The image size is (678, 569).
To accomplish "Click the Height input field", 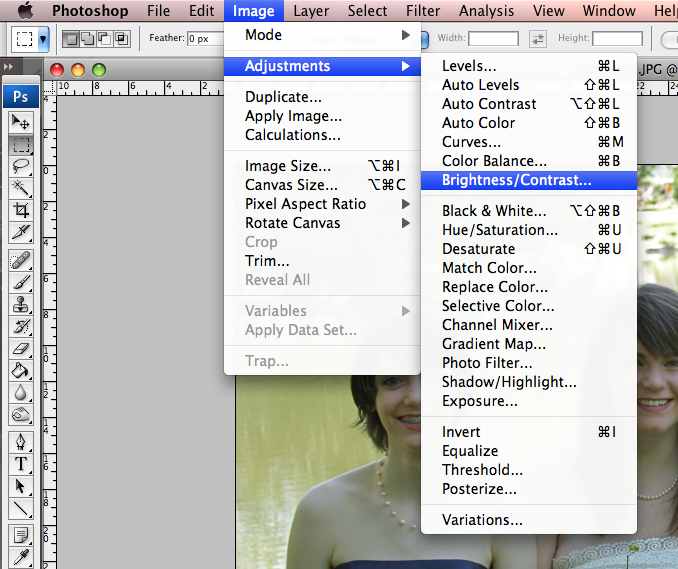I will pyautogui.click(x=617, y=38).
